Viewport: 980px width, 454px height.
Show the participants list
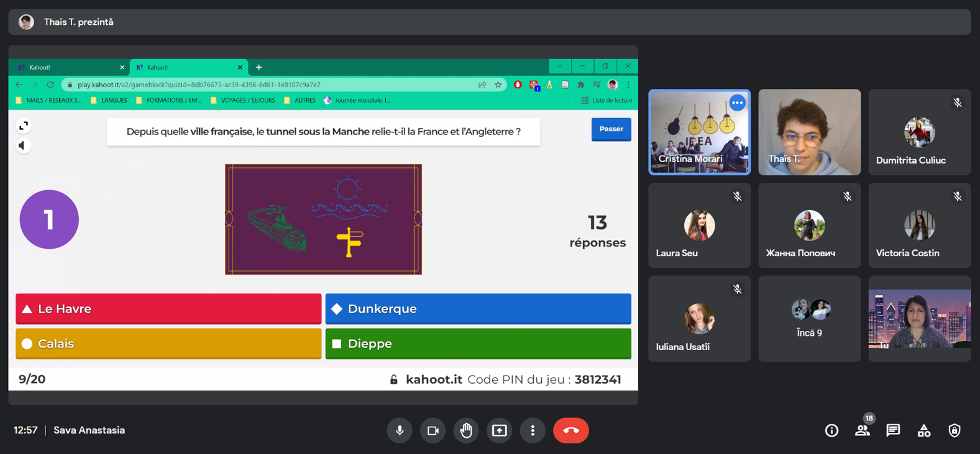862,430
